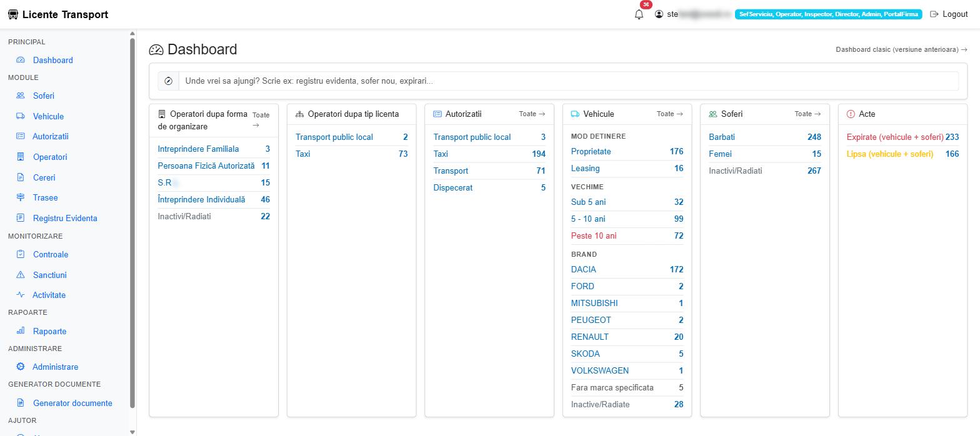The height and width of the screenshot is (436, 980).
Task: Open Peste 10 ani vehicles row
Action: [x=627, y=236]
